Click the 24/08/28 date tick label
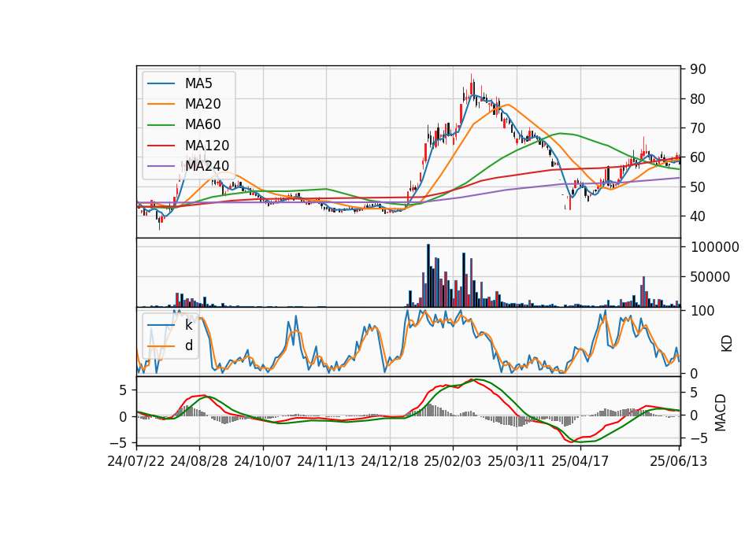The image size is (756, 543). [x=199, y=461]
